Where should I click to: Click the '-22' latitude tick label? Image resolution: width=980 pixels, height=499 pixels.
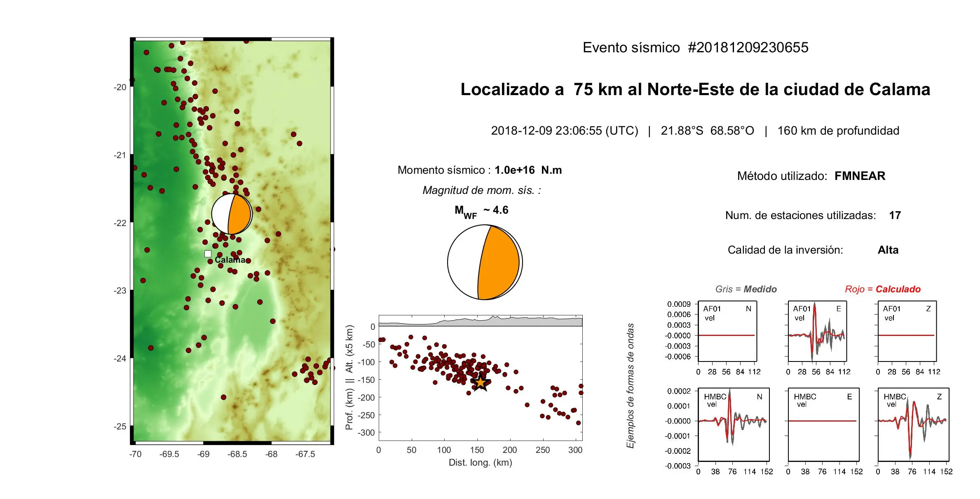120,223
